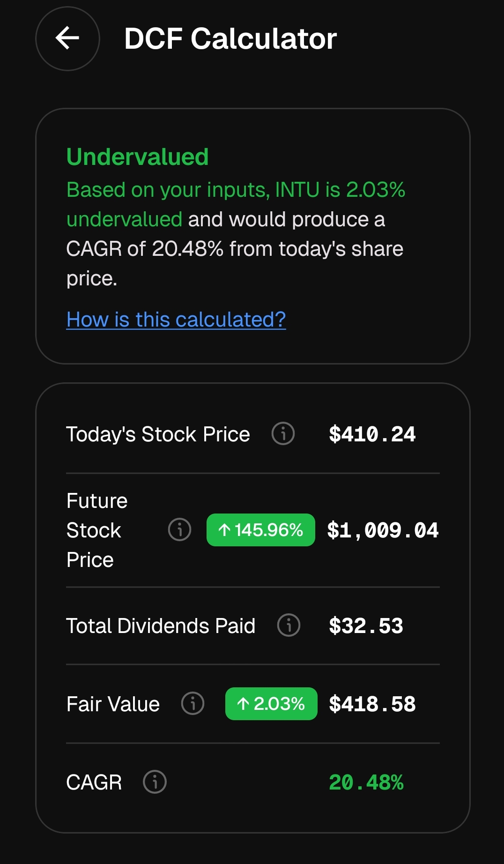View the Fair Value info icon
The image size is (504, 864).
193,703
